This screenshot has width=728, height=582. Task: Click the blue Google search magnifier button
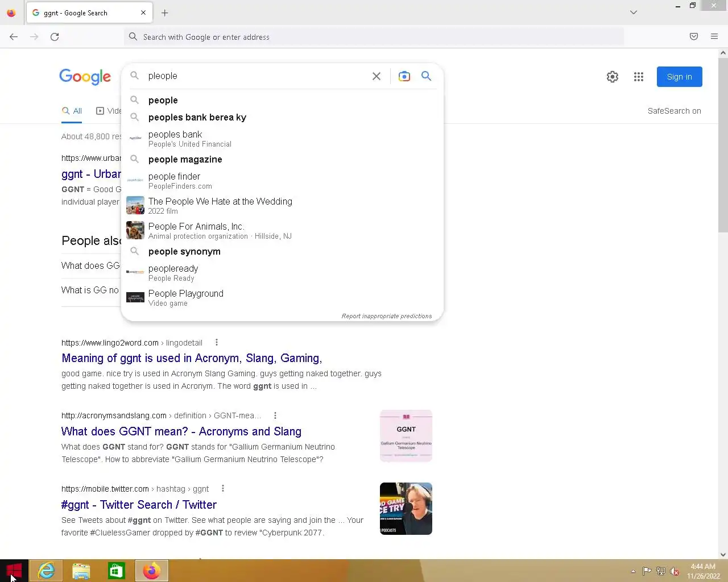click(426, 76)
